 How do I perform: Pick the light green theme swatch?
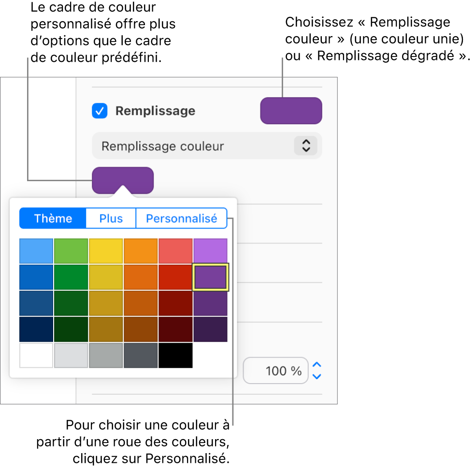[x=71, y=251]
